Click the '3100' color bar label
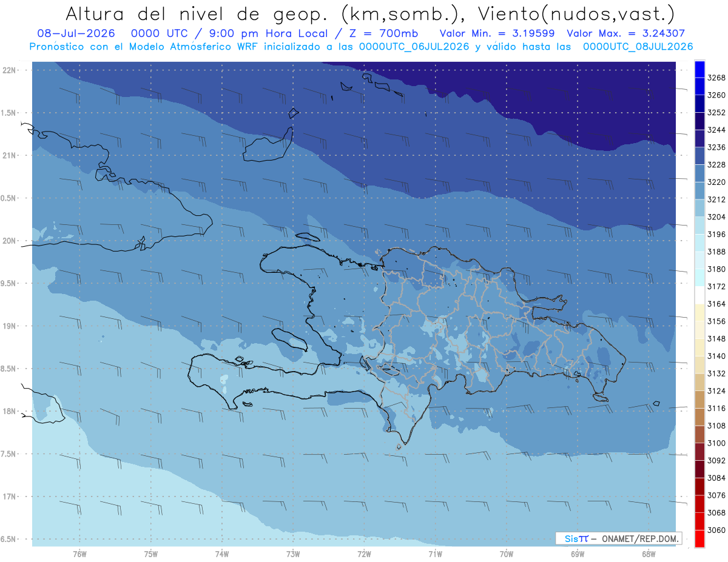Viewport: 728px width, 562px height. 716,443
